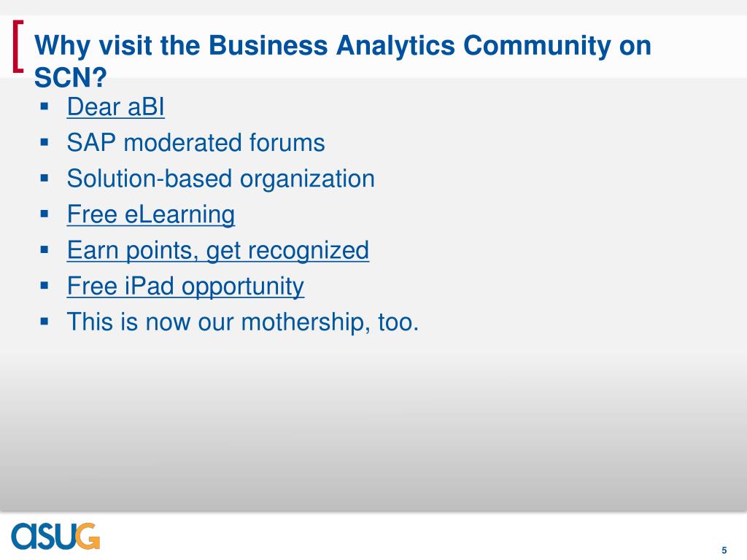The height and width of the screenshot is (560, 747).
Task: Open the Free eLearning link
Action: (150, 214)
